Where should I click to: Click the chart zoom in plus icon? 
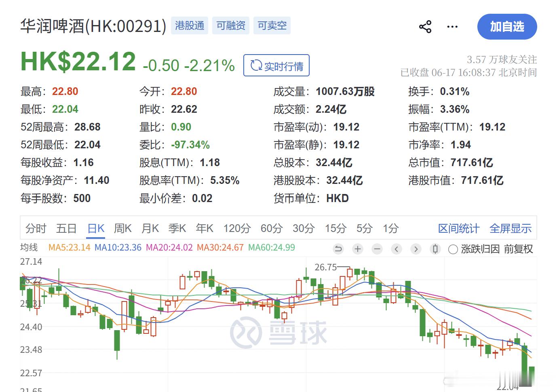[x=358, y=249]
